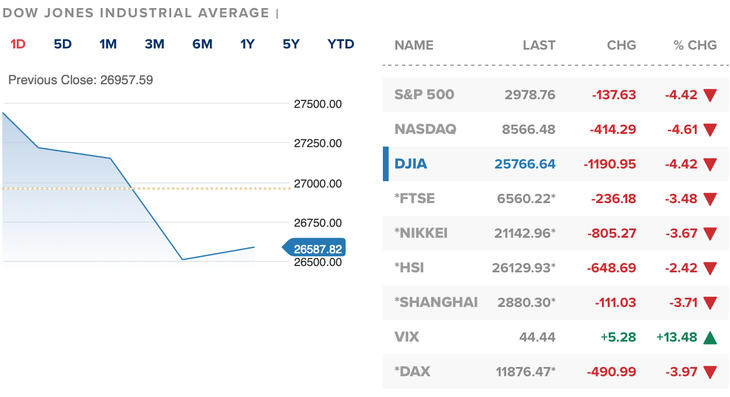
Task: Click the red down arrow in NASDAQ row
Action: tap(710, 130)
